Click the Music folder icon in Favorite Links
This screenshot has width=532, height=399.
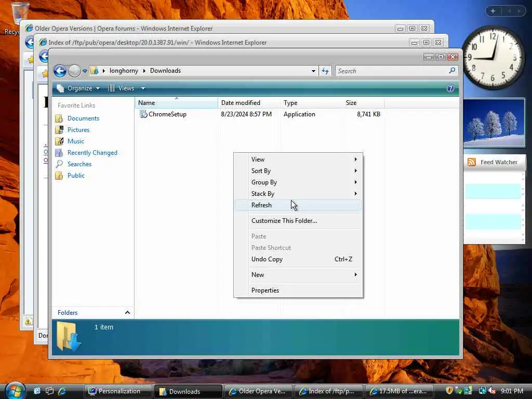point(59,141)
